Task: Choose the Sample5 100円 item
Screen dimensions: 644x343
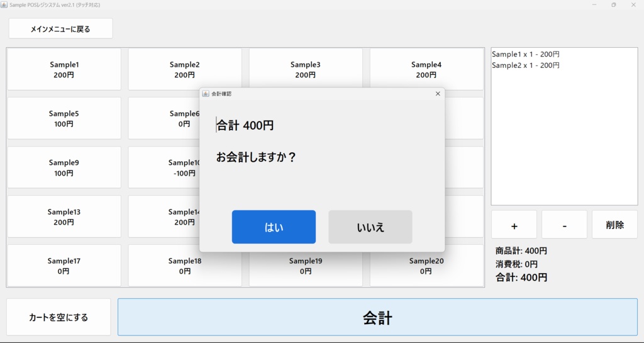Action: tap(64, 118)
